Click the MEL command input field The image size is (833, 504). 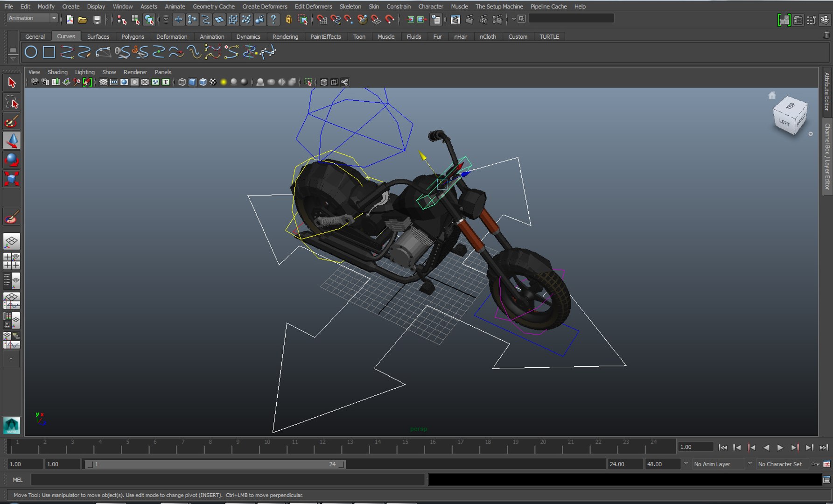tap(228, 479)
